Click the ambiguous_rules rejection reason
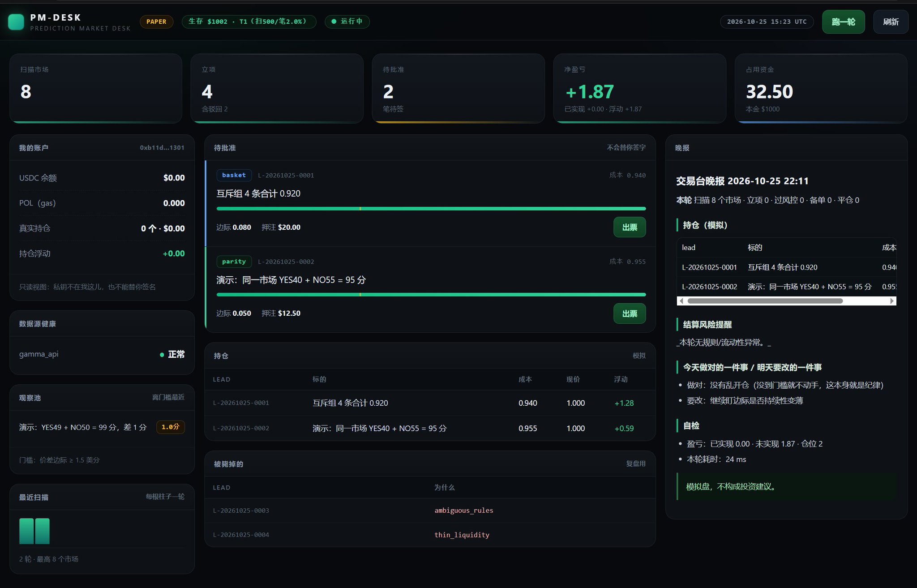917x588 pixels. tap(463, 511)
